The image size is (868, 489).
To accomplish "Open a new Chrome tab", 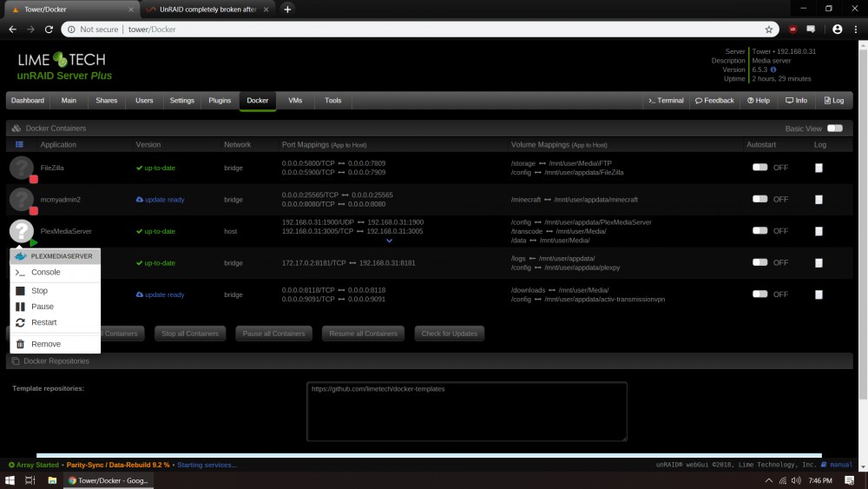I will (x=287, y=10).
